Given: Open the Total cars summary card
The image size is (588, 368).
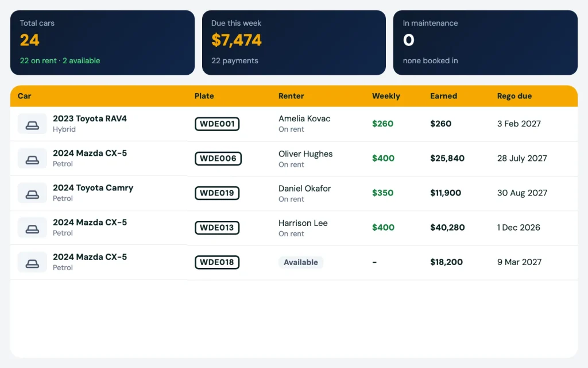Looking at the screenshot, I should (x=102, y=43).
